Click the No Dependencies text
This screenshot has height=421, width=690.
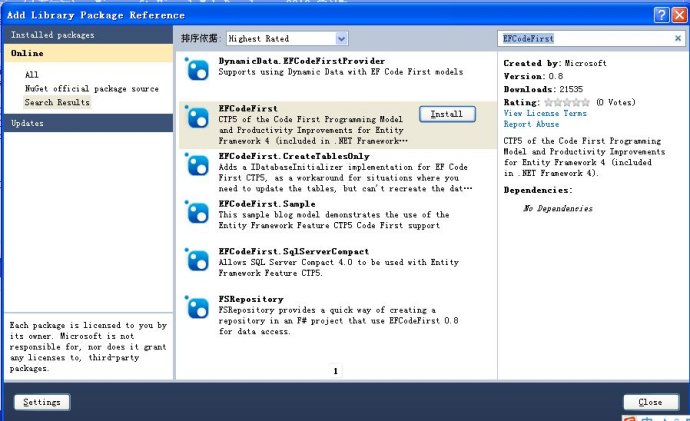tap(558, 208)
